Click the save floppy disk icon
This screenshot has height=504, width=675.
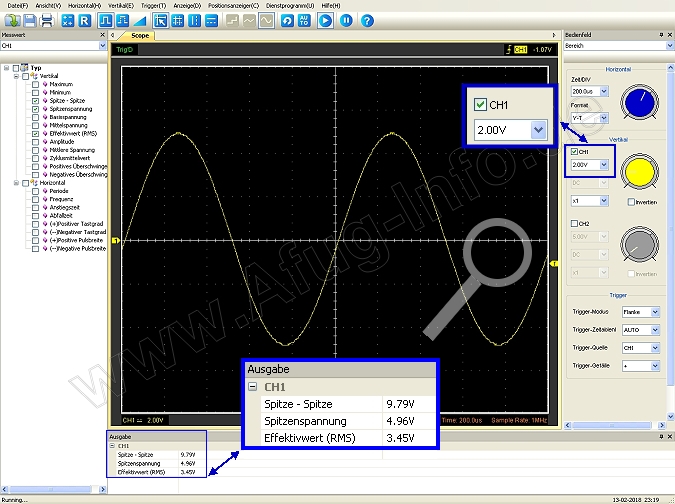[29, 21]
